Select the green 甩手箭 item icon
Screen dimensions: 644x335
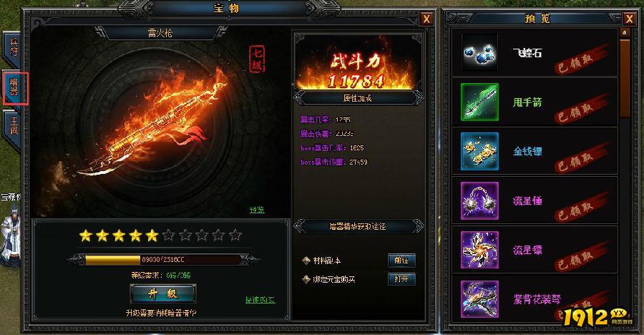point(479,102)
